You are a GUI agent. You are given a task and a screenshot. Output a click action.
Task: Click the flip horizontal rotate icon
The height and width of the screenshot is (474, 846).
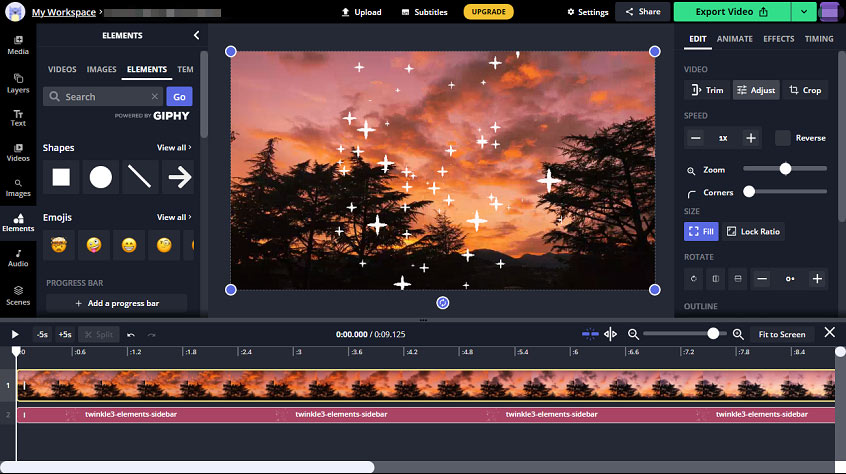(715, 279)
